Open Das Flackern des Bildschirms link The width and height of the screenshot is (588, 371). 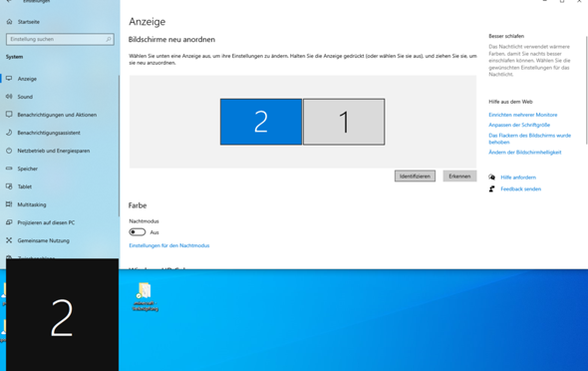[529, 139]
